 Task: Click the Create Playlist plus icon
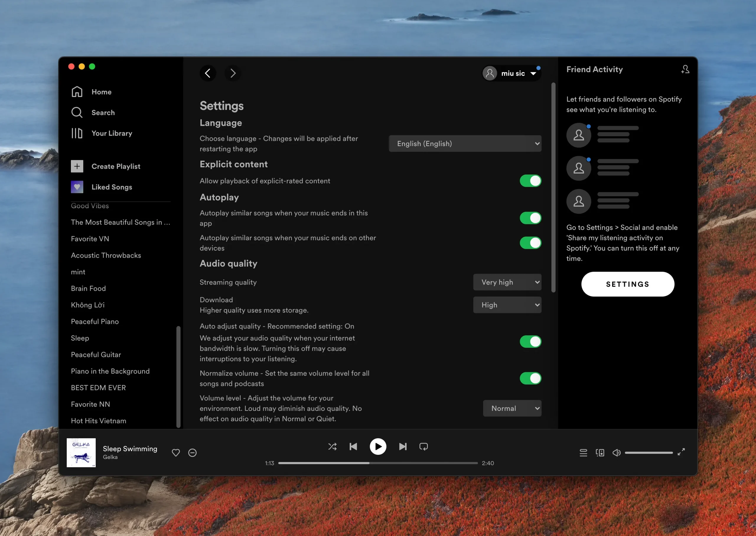pos(77,166)
